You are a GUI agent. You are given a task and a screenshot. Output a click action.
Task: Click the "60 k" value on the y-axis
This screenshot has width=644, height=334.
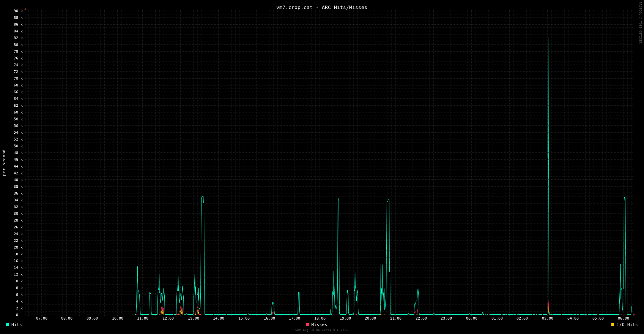pos(18,112)
